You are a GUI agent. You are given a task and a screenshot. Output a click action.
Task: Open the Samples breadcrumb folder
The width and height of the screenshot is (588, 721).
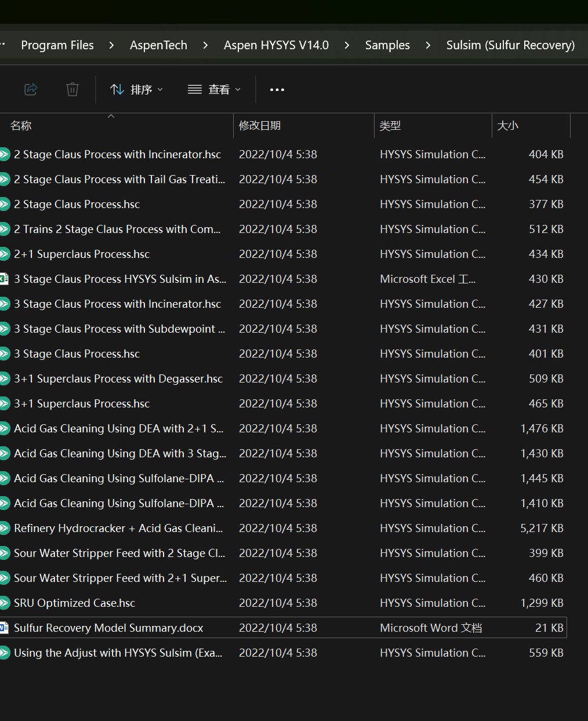pos(387,45)
